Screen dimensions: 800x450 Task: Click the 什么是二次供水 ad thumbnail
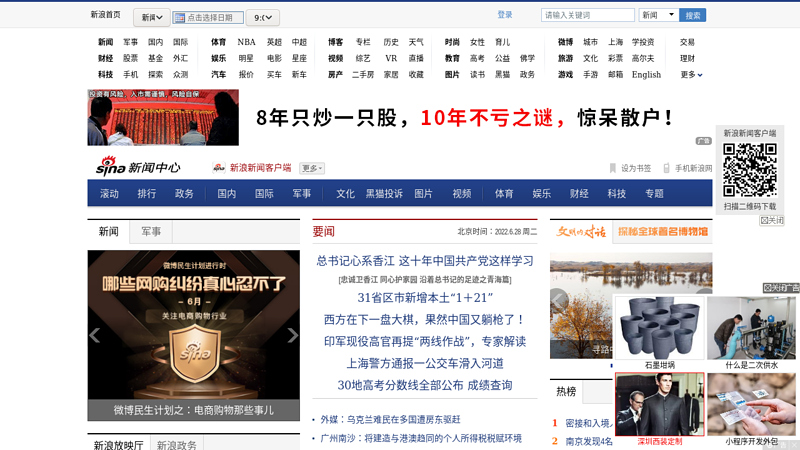pos(751,329)
